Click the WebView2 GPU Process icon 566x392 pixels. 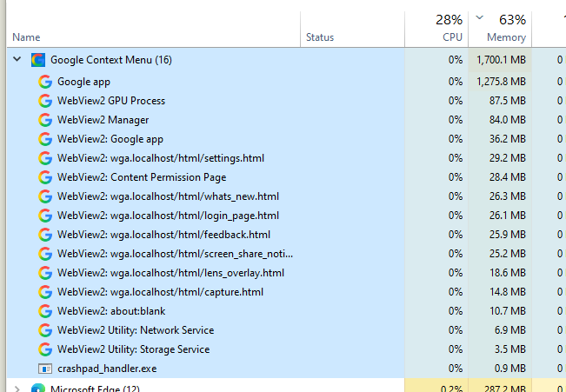pos(45,101)
